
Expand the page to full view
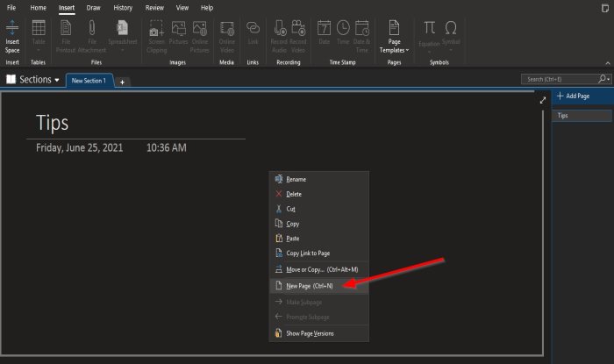543,101
